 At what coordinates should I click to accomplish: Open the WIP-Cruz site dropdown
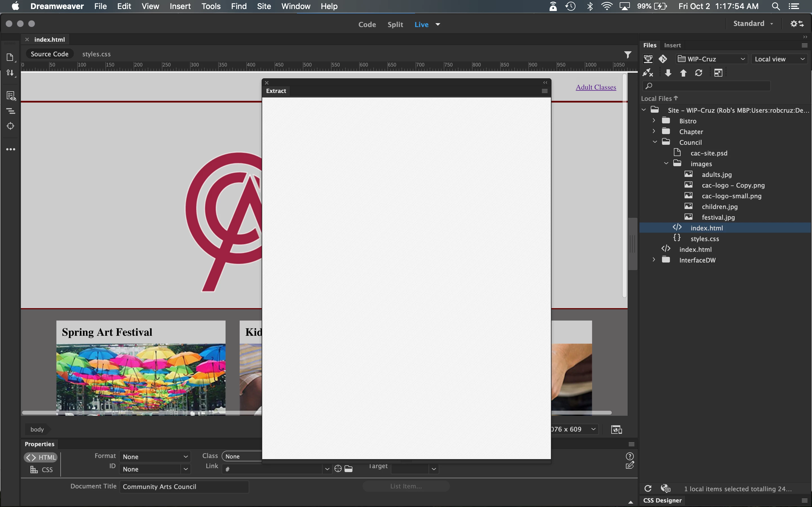tap(711, 59)
